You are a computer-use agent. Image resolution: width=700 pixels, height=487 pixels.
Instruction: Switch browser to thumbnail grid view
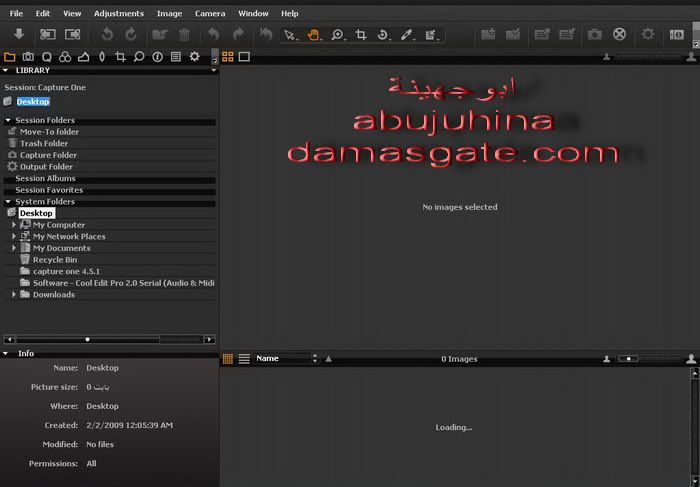228,359
